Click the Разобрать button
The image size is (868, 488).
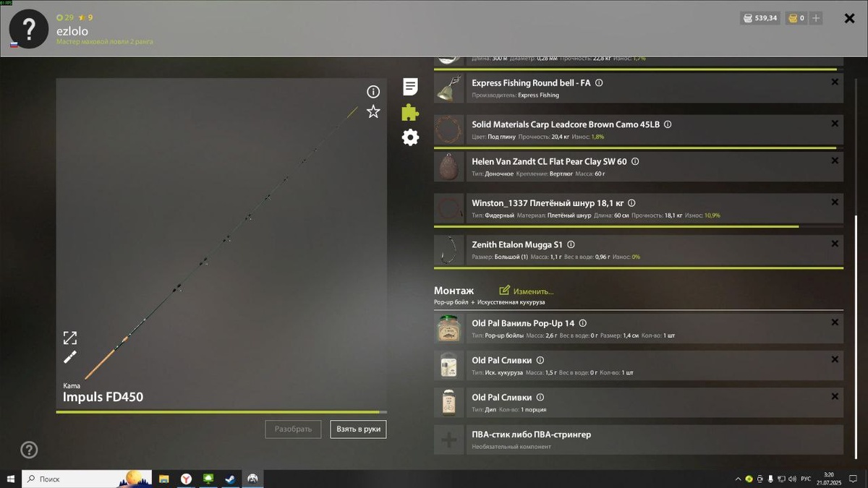coord(293,429)
